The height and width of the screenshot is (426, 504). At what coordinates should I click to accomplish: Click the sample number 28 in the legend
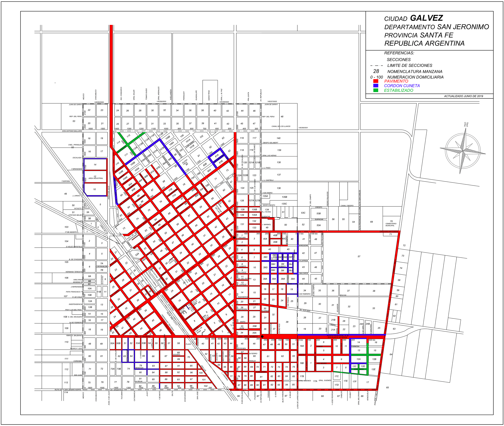click(376, 71)
